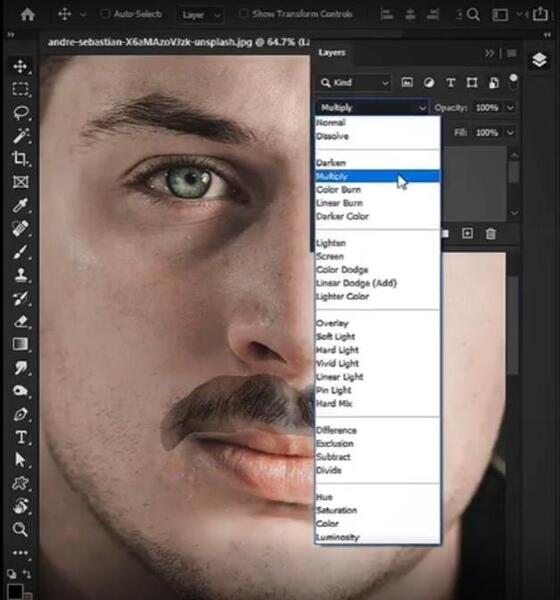Select the Frame tool
This screenshot has height=600, width=560.
click(20, 182)
